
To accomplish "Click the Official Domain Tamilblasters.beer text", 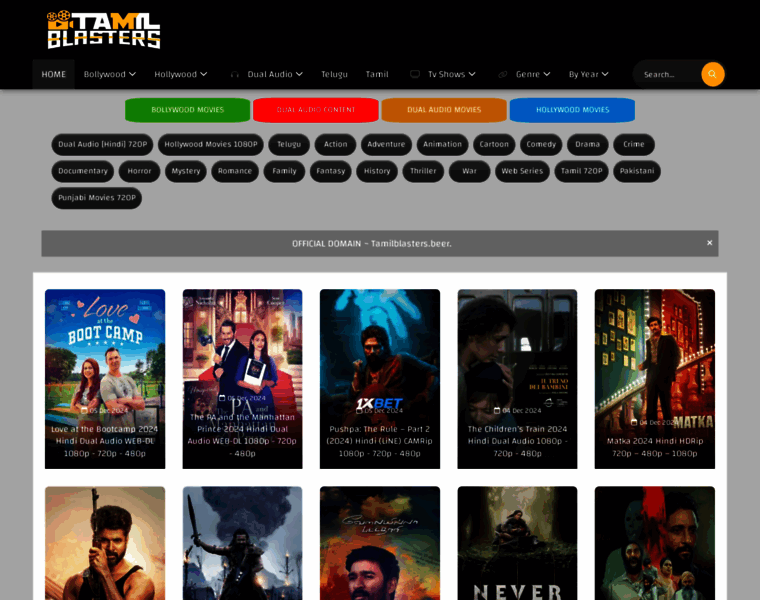I will [x=372, y=243].
